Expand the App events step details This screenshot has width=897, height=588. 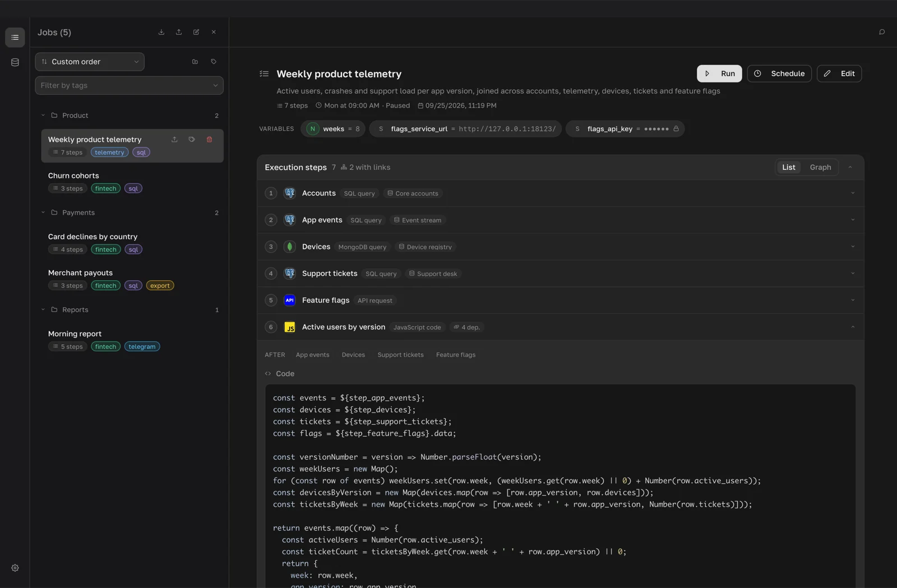[853, 220]
